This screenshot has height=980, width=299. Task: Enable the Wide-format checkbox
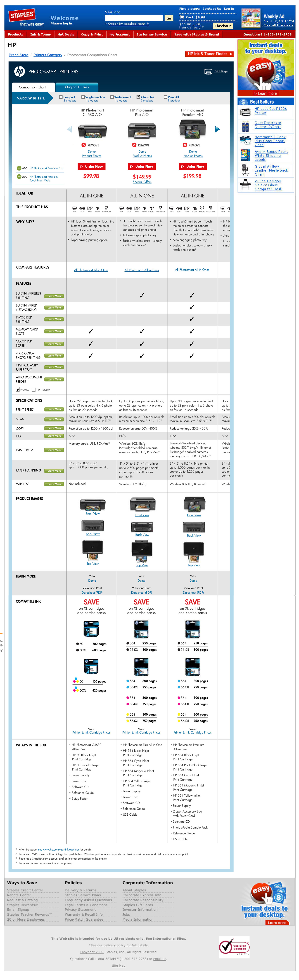click(112, 97)
